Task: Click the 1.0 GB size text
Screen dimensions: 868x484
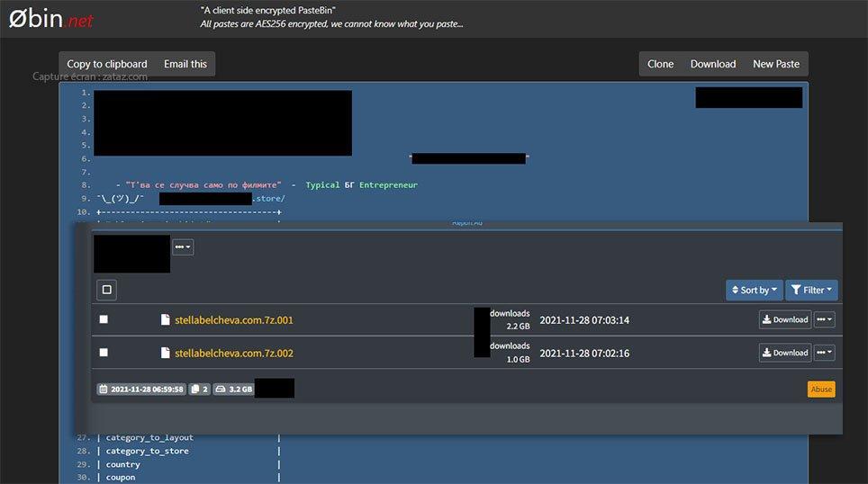Action: [x=518, y=360]
